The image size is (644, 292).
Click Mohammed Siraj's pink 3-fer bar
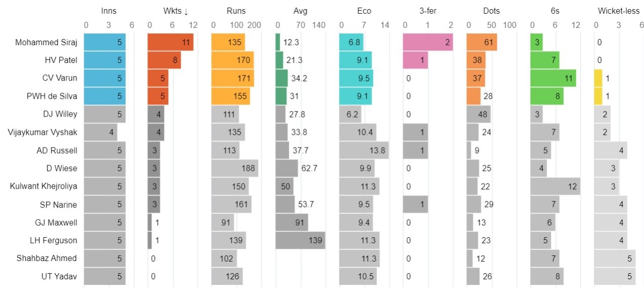[x=428, y=43]
